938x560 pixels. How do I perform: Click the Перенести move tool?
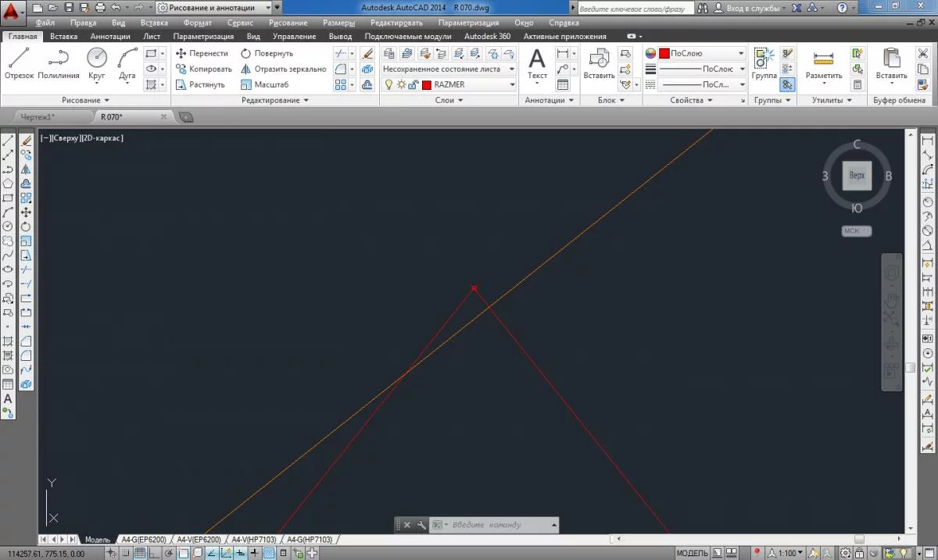tap(202, 53)
